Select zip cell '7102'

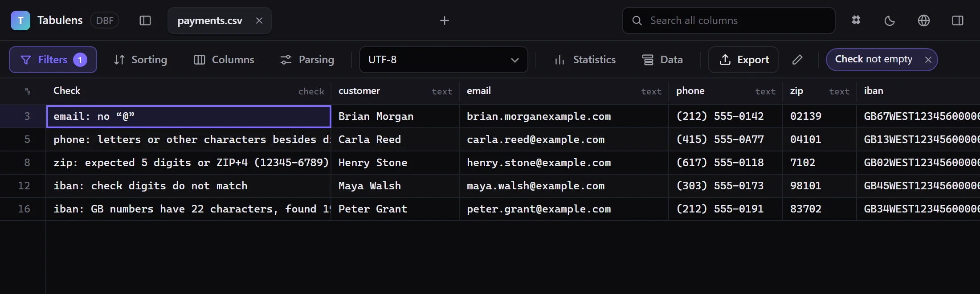click(820, 163)
